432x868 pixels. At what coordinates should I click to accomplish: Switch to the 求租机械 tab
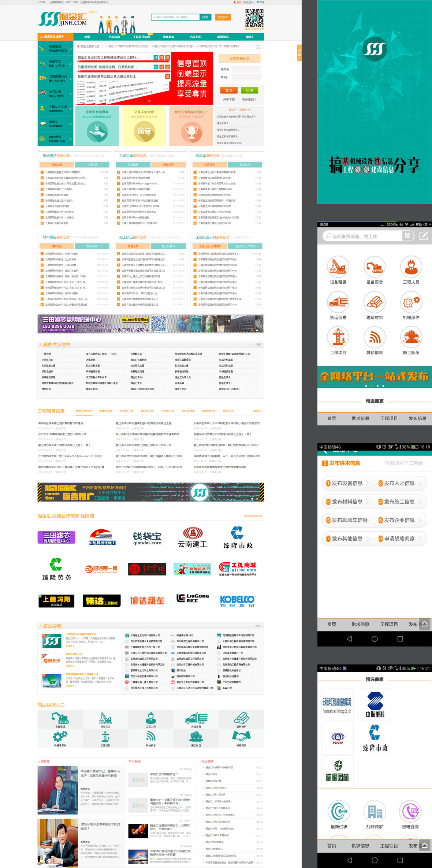pos(92,165)
